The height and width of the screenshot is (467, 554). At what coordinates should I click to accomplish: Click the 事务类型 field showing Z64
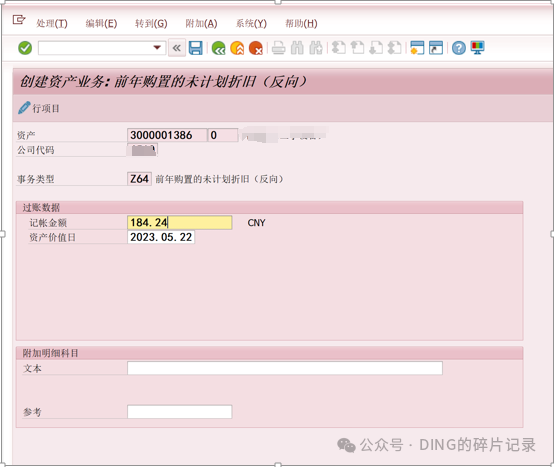[139, 179]
